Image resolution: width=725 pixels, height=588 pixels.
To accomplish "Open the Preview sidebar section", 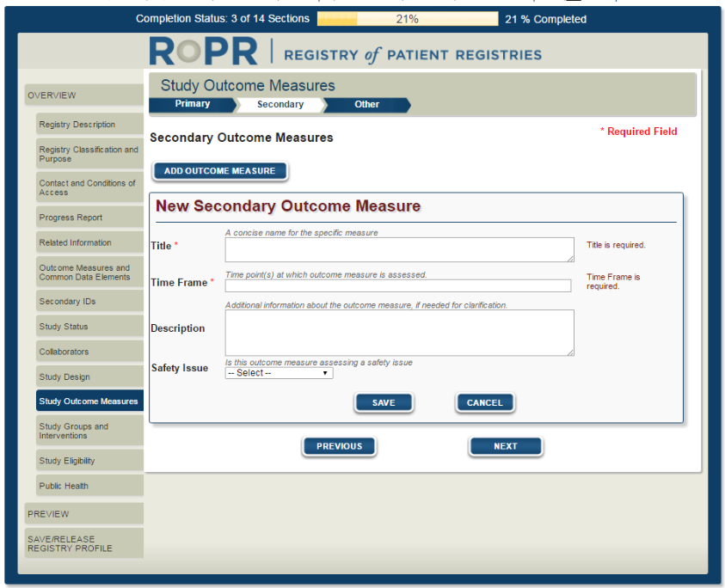I will click(x=83, y=514).
